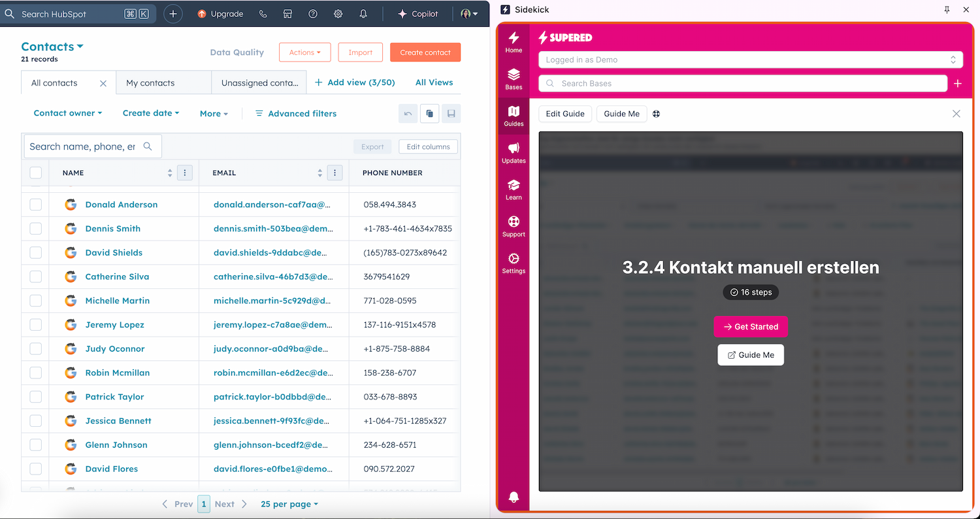Close the All contacts tab
980x519 pixels.
pos(103,83)
